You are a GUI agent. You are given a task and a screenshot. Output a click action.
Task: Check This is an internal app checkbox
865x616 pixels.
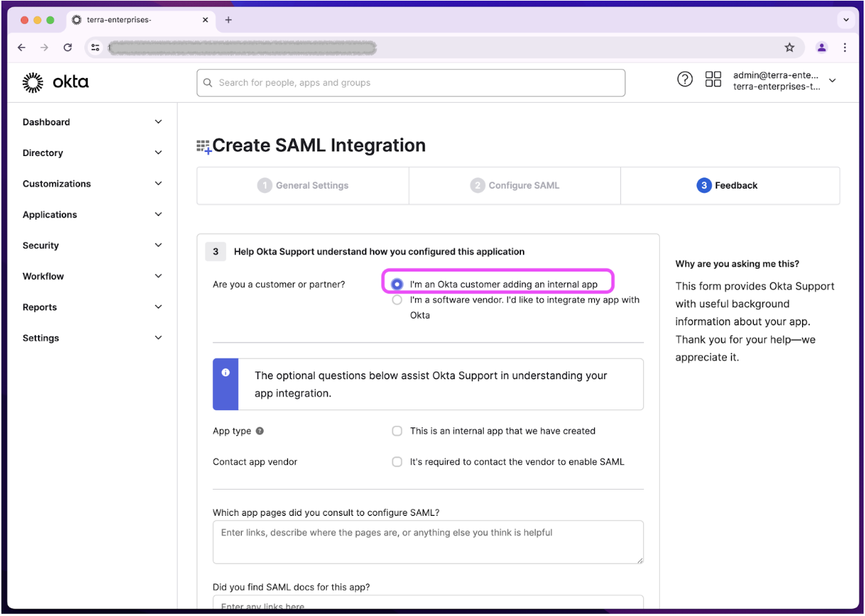(x=397, y=431)
